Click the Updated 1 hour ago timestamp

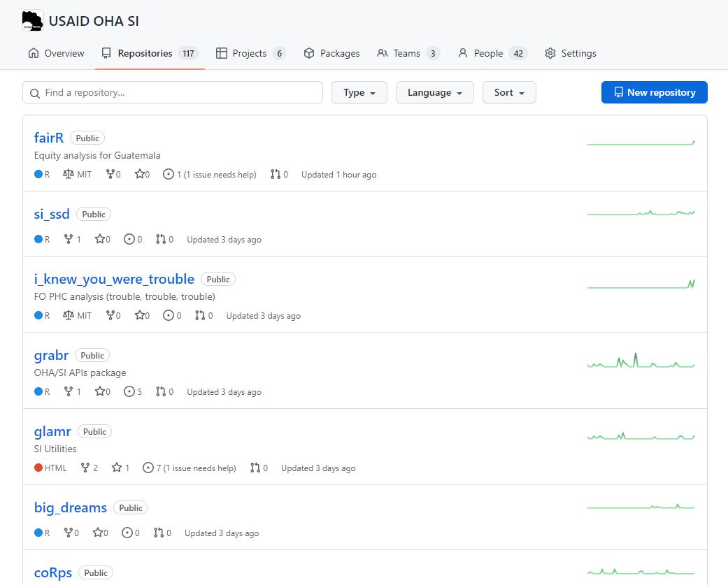(x=338, y=175)
